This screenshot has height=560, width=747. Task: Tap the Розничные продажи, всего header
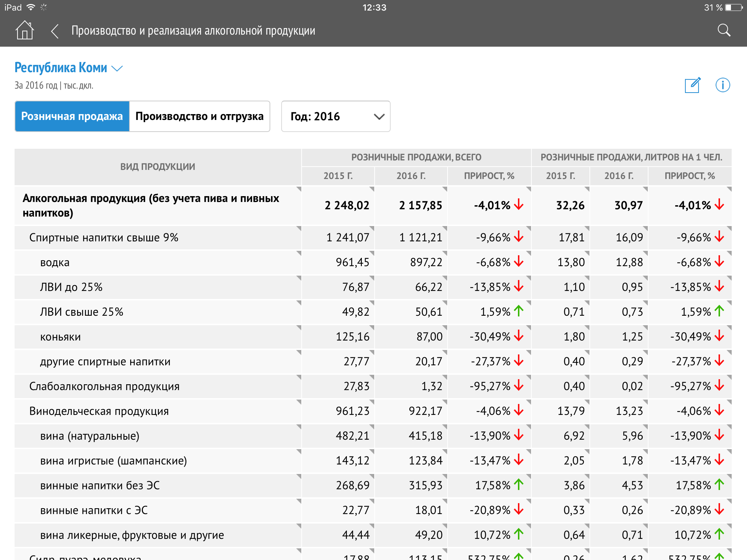click(x=416, y=157)
